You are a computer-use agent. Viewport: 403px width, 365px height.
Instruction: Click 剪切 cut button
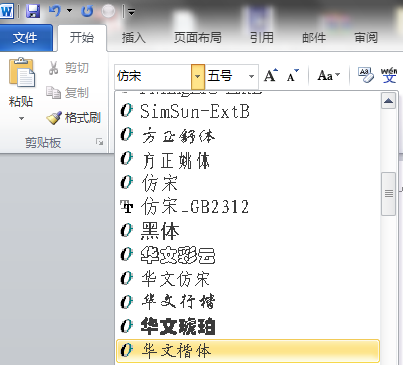pos(69,68)
